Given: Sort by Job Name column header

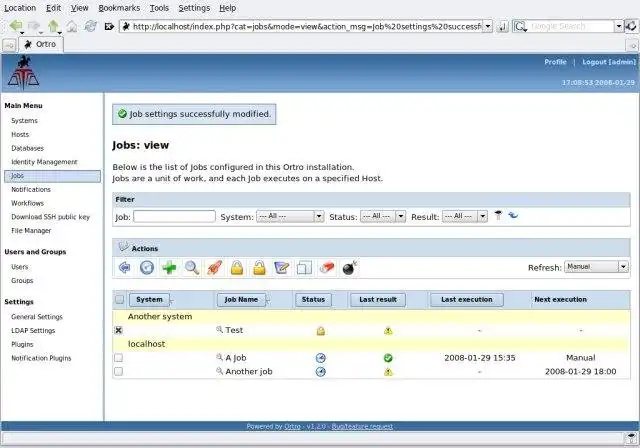Looking at the screenshot, I should pyautogui.click(x=241, y=299).
